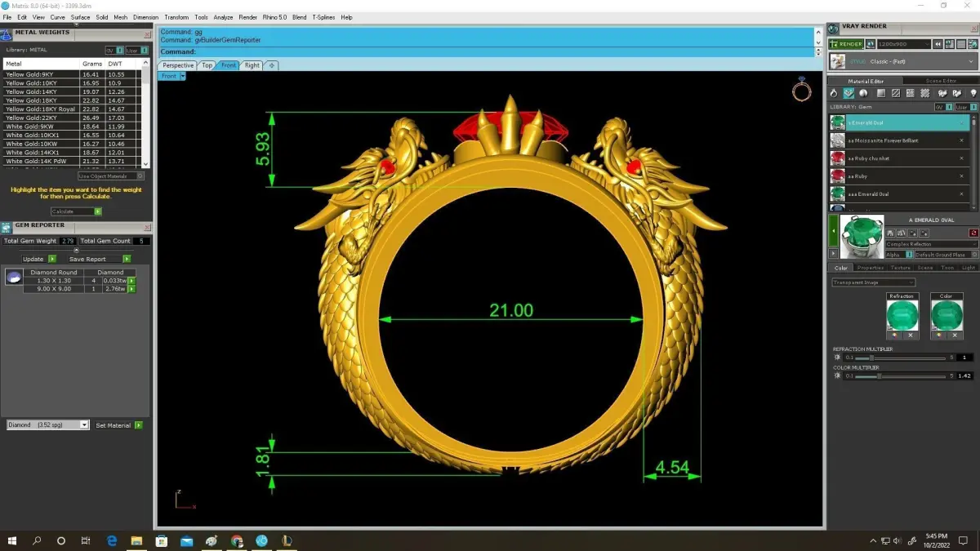Click the Set Material button
Image resolution: width=980 pixels, height=551 pixels.
[118, 425]
